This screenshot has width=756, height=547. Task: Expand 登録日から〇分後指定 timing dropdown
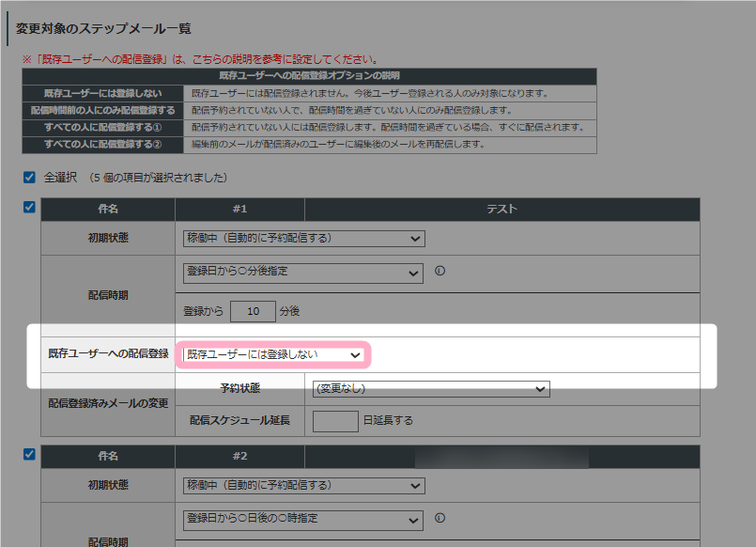(303, 273)
